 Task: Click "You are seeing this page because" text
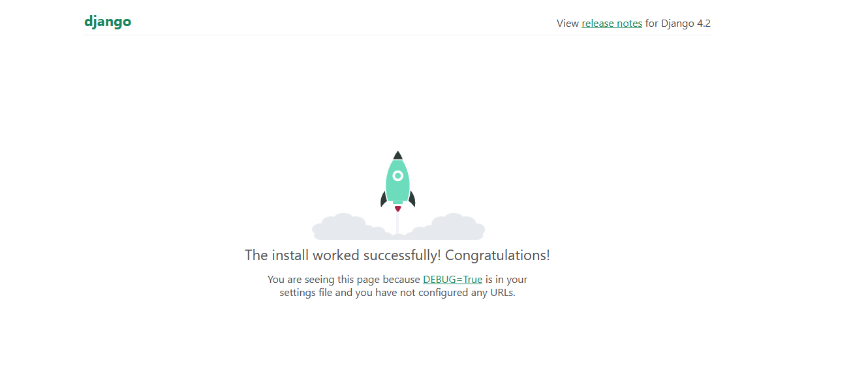point(344,280)
